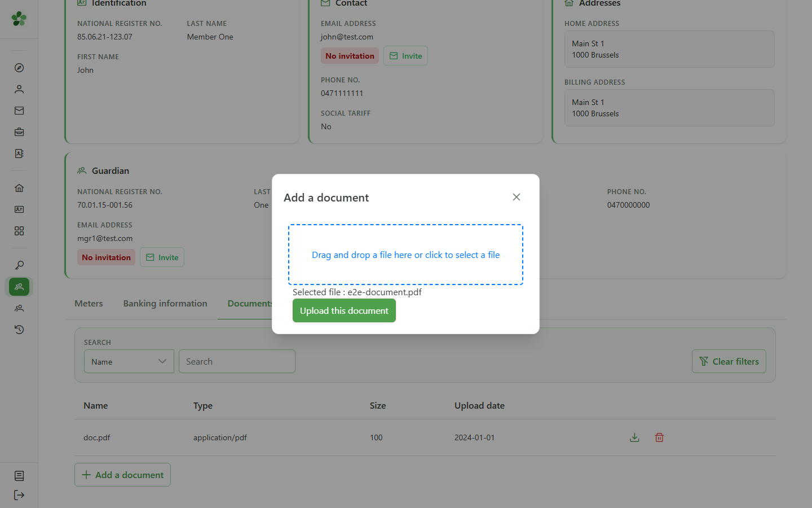Click the email john@test.com
Viewport: 812px width, 508px height.
[347, 37]
